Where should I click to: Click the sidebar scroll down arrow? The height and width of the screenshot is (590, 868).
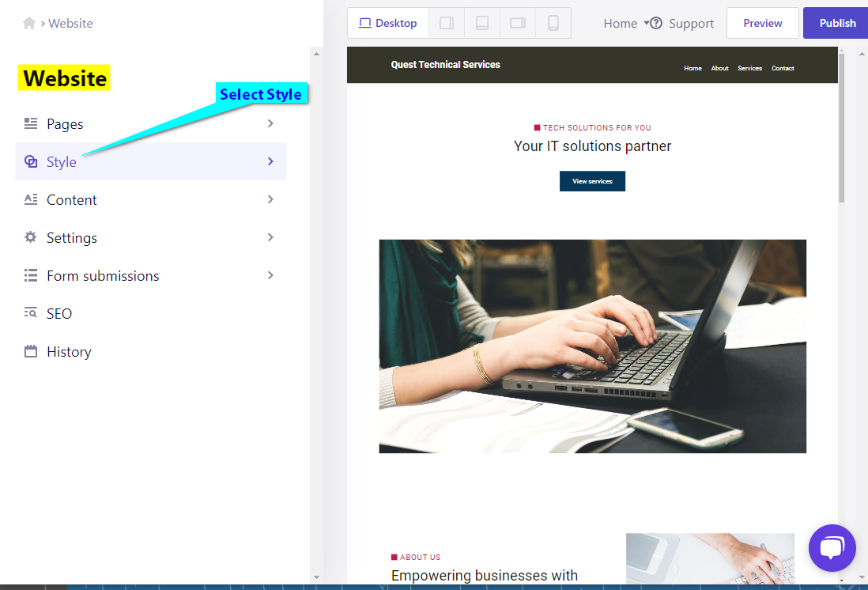coord(316,577)
